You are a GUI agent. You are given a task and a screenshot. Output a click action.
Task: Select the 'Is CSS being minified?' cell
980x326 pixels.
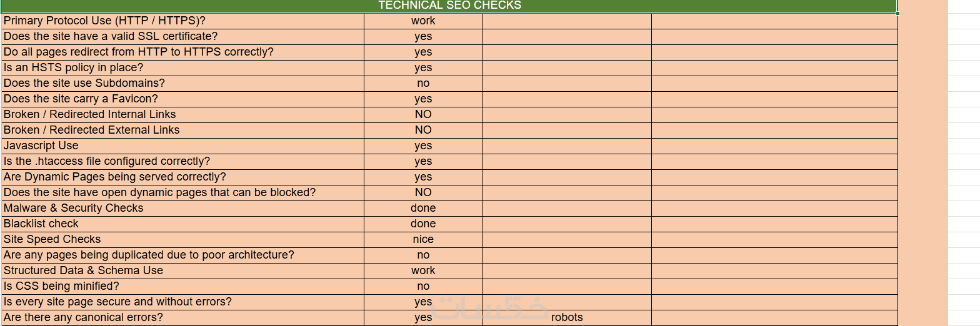[x=182, y=286]
